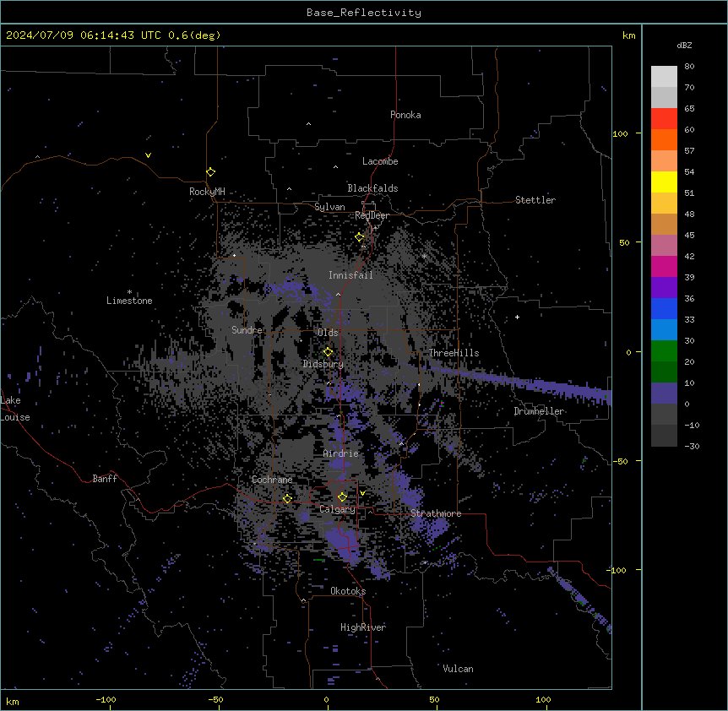Select the Okotoks label

click(348, 591)
